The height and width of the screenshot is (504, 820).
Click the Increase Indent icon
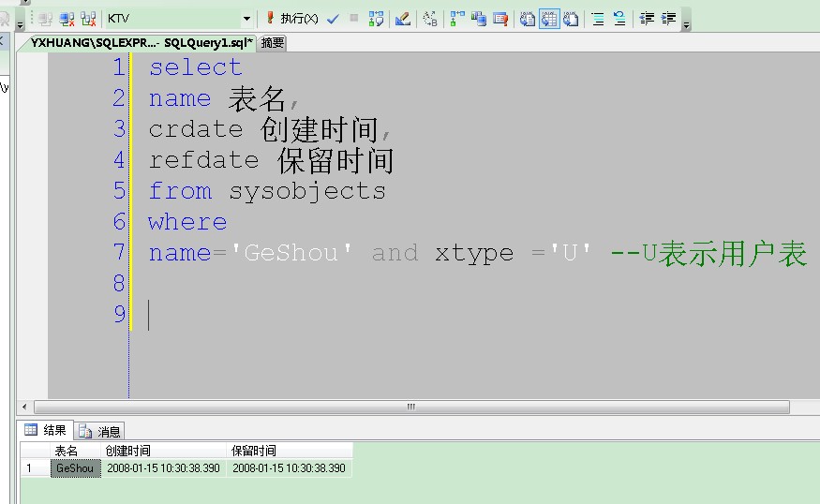668,19
